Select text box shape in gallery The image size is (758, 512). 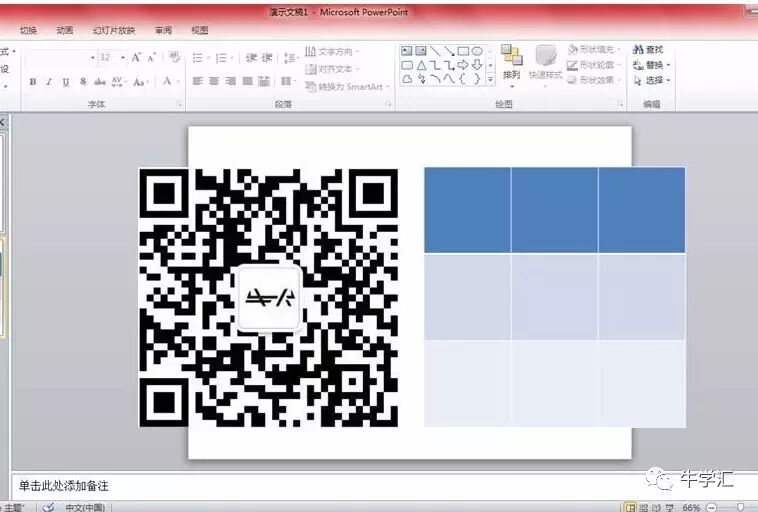point(407,51)
